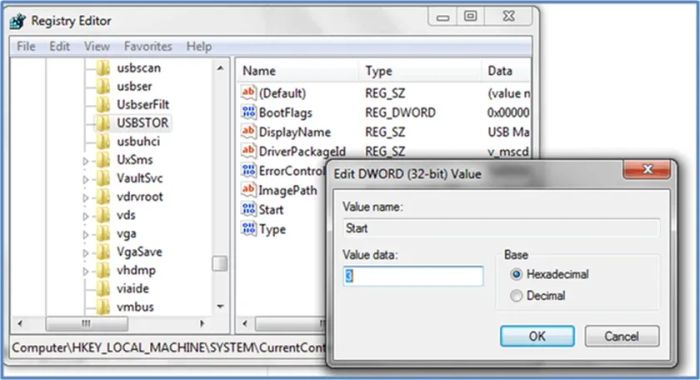Click the tree pane scroll up arrow
Image resolution: width=700 pixels, height=380 pixels.
220,68
